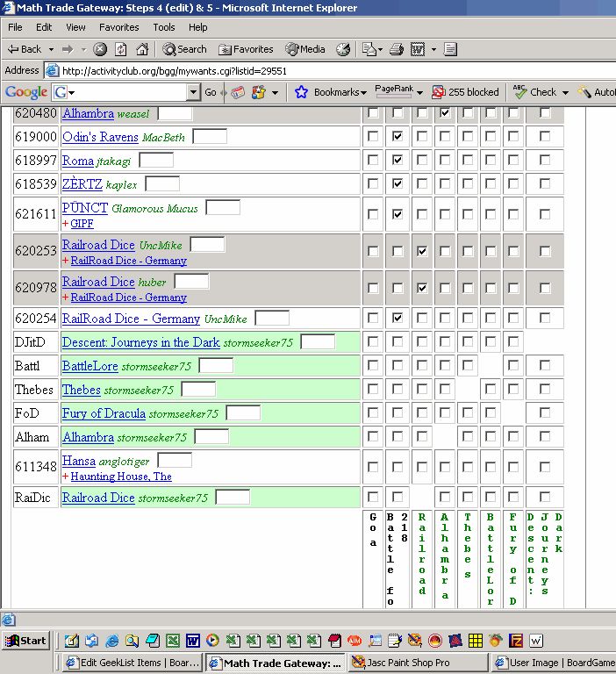Toggle the checked box in Alhambra weasel row
The width and height of the screenshot is (616, 674).
(x=445, y=113)
